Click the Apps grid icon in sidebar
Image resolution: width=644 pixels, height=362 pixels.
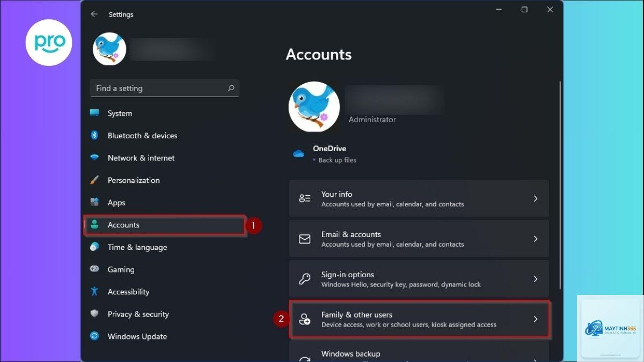point(94,202)
